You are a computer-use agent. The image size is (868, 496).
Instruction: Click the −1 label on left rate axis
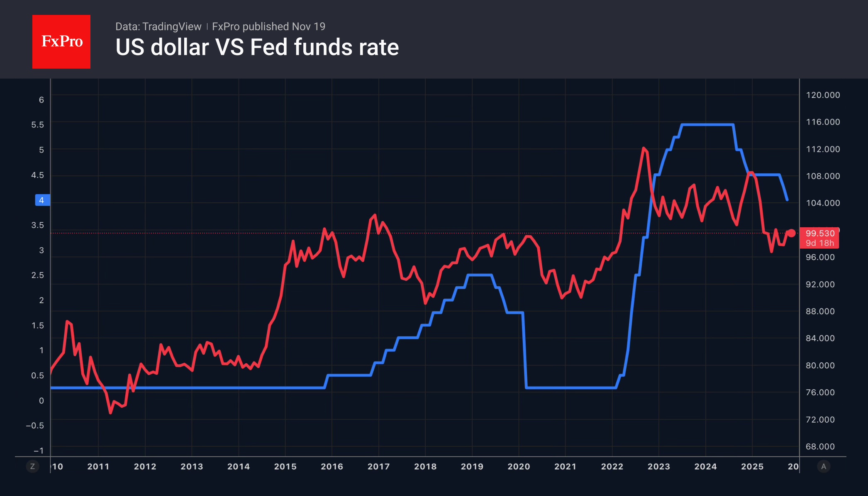tap(39, 451)
